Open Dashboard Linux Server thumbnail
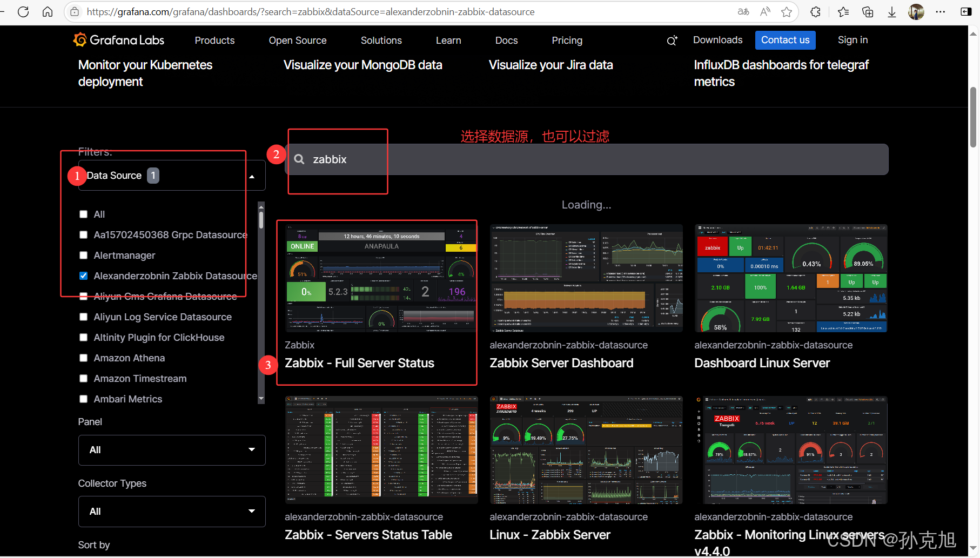980x558 pixels. click(791, 278)
